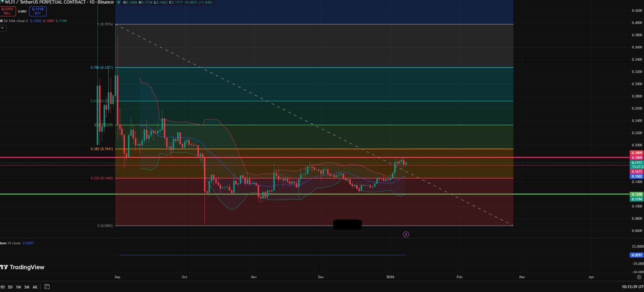Click the 0.1809 upper band price label
Viewport: 644px width, 292px height.
click(637, 153)
